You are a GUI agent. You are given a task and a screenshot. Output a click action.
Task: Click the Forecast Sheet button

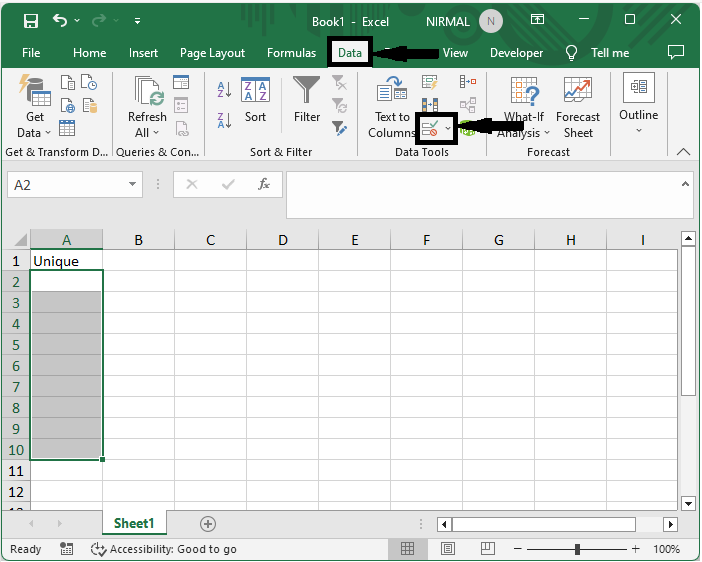click(x=578, y=107)
